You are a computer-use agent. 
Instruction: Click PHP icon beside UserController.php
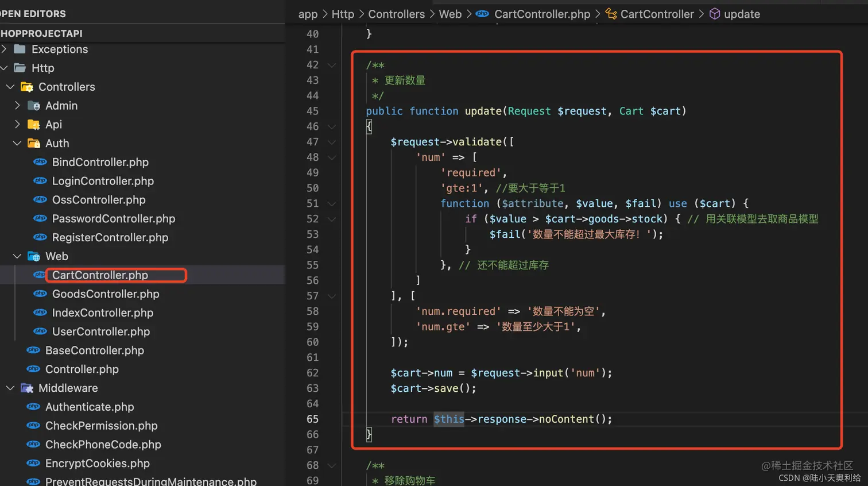click(x=40, y=331)
